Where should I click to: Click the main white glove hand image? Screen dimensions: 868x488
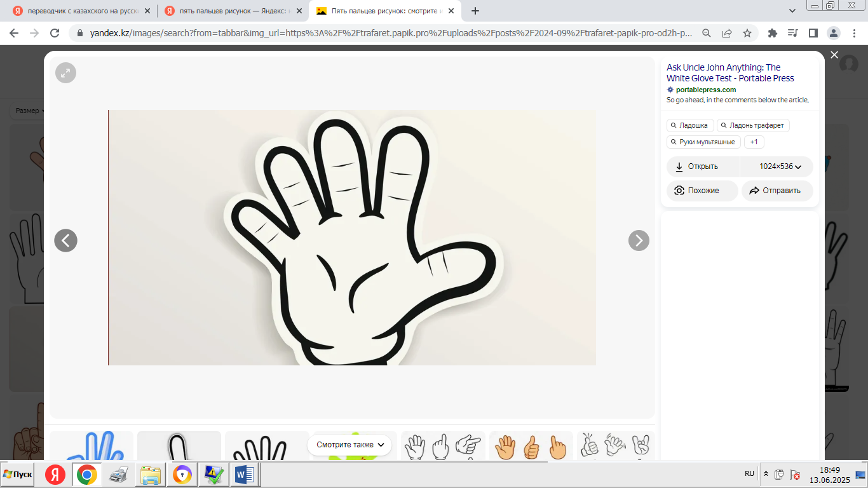[352, 238]
